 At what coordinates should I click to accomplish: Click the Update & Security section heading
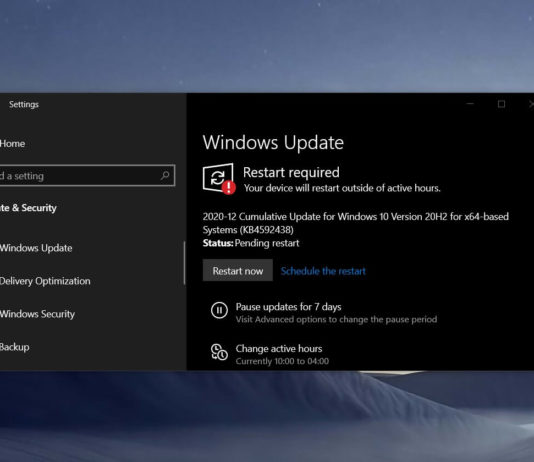coord(28,208)
